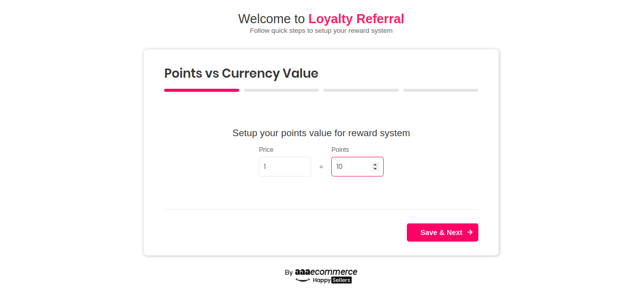The width and height of the screenshot is (644, 293).
Task: Decrease Points with the down spinner arrow
Action: pyautogui.click(x=375, y=168)
